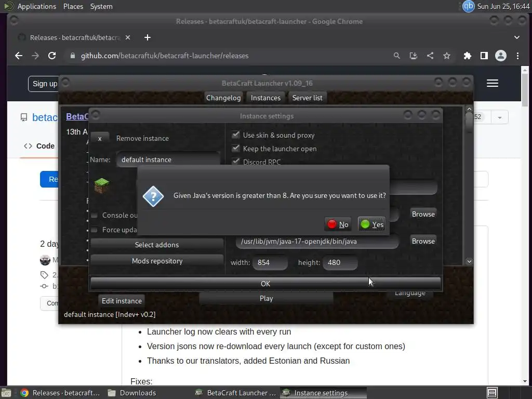Click the GitHub repository icon beside betacraftuk

(24, 117)
